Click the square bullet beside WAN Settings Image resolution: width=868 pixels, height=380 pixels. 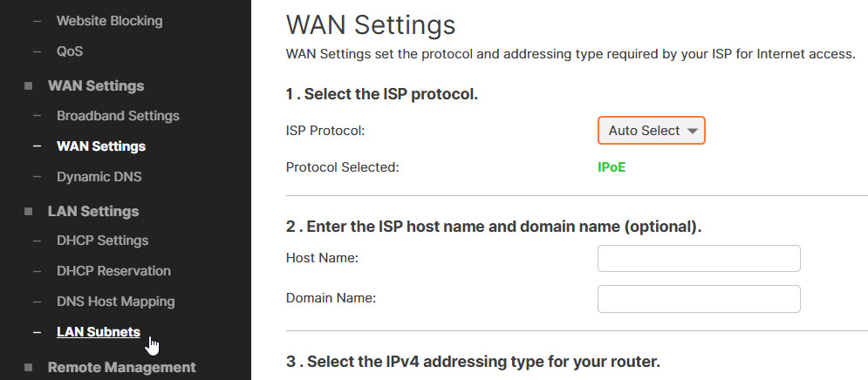pos(28,86)
